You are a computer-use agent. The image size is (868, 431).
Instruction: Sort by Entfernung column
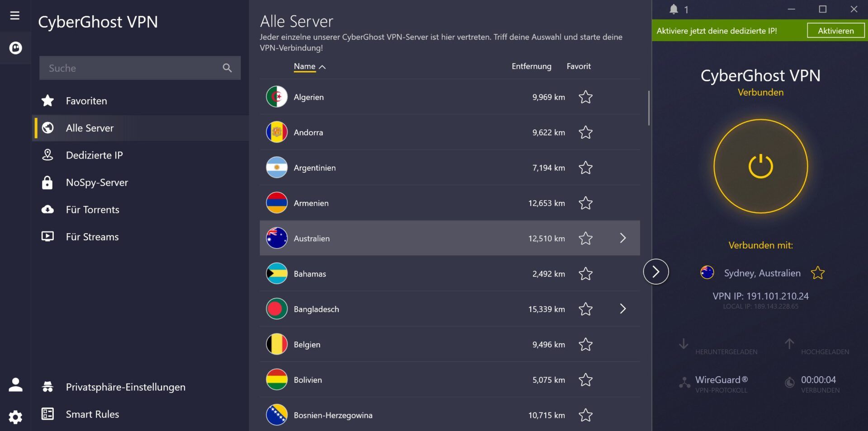pos(532,66)
